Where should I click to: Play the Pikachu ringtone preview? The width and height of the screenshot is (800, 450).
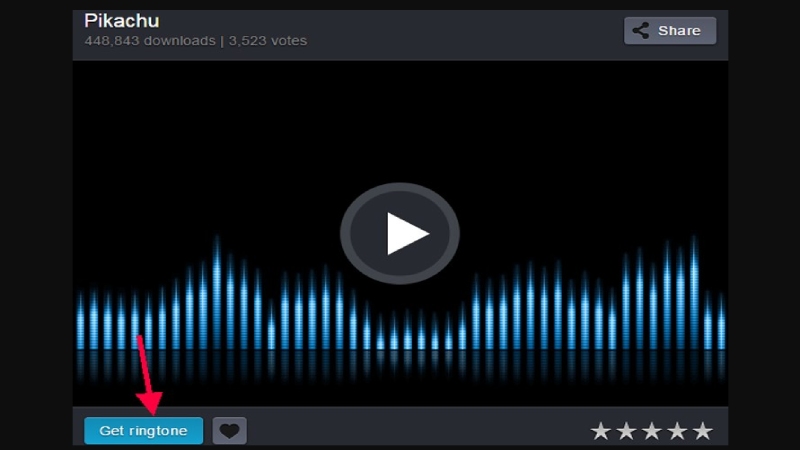click(399, 234)
